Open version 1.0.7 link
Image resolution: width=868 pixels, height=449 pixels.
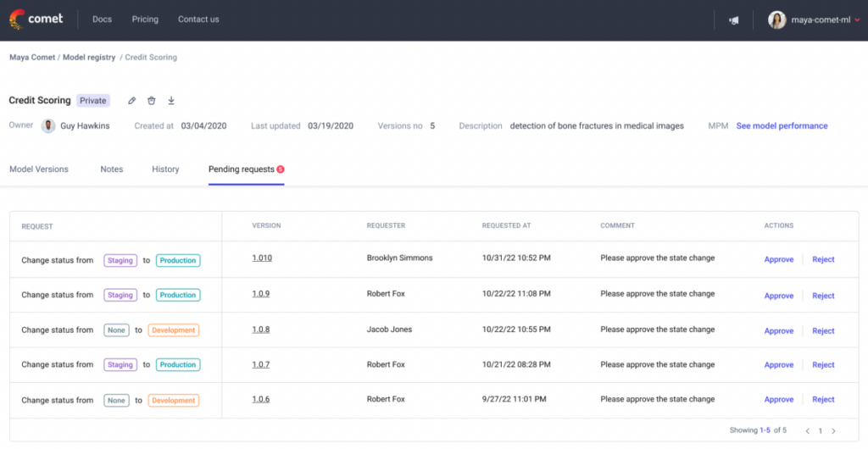260,365
